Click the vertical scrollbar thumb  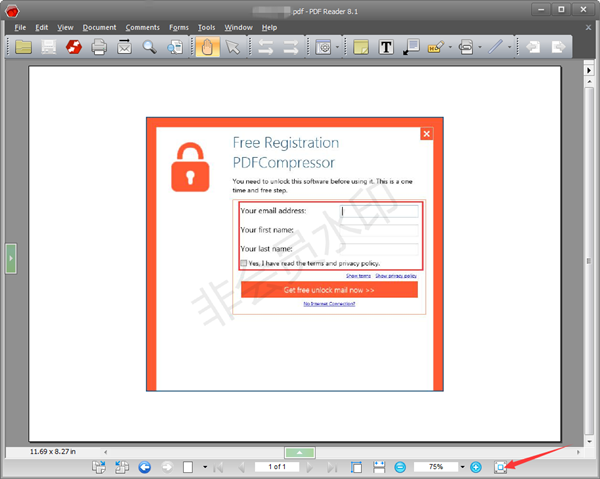coord(589,261)
